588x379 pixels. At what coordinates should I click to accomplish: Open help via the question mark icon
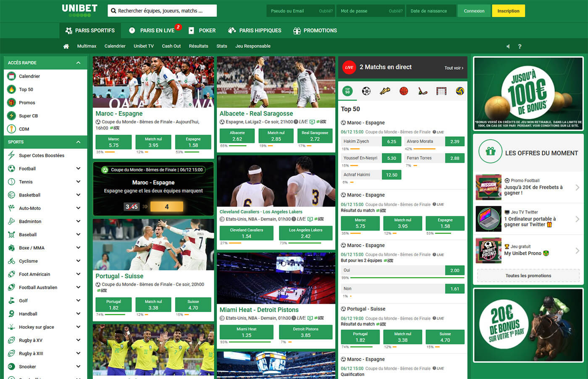click(x=520, y=46)
